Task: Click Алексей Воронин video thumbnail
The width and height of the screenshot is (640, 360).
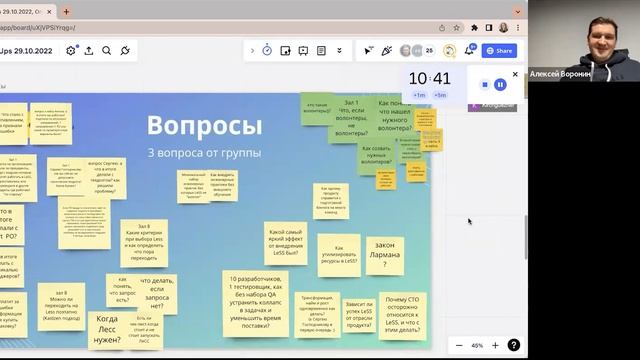Action: [584, 41]
